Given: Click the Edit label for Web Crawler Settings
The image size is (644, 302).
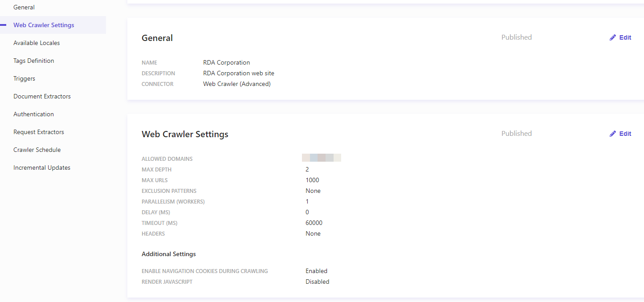Looking at the screenshot, I should point(625,134).
